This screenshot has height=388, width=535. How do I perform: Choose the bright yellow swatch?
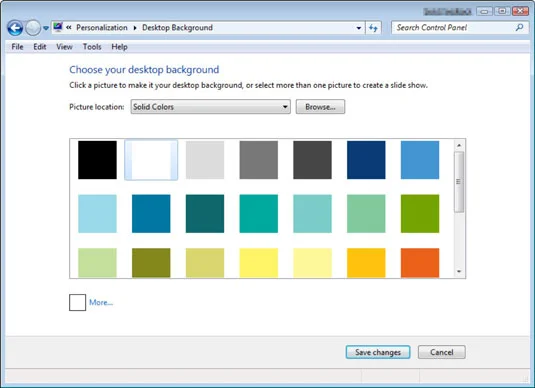click(x=259, y=263)
